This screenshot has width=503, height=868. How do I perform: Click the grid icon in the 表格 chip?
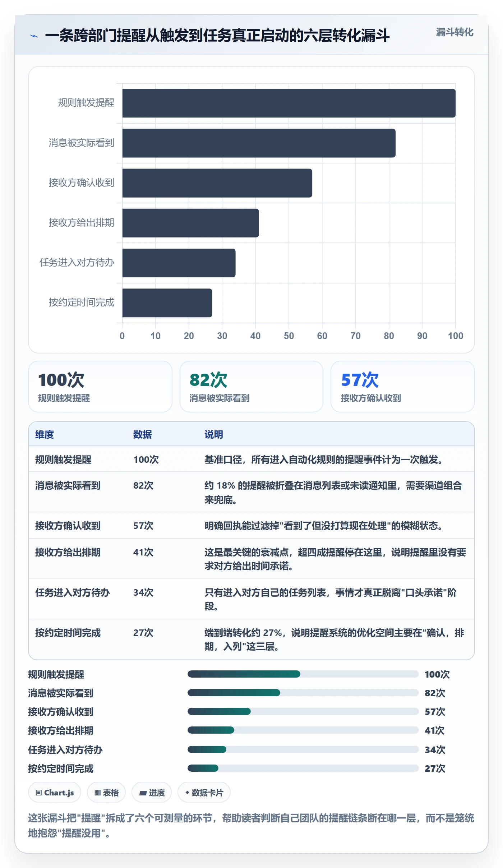pyautogui.click(x=97, y=793)
